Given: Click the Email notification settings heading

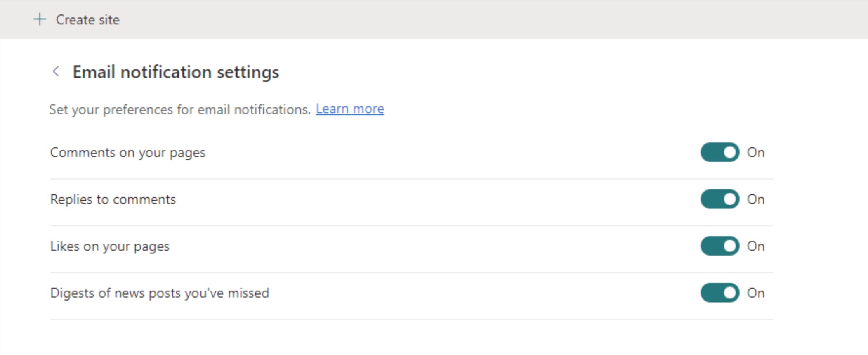Looking at the screenshot, I should pyautogui.click(x=176, y=72).
